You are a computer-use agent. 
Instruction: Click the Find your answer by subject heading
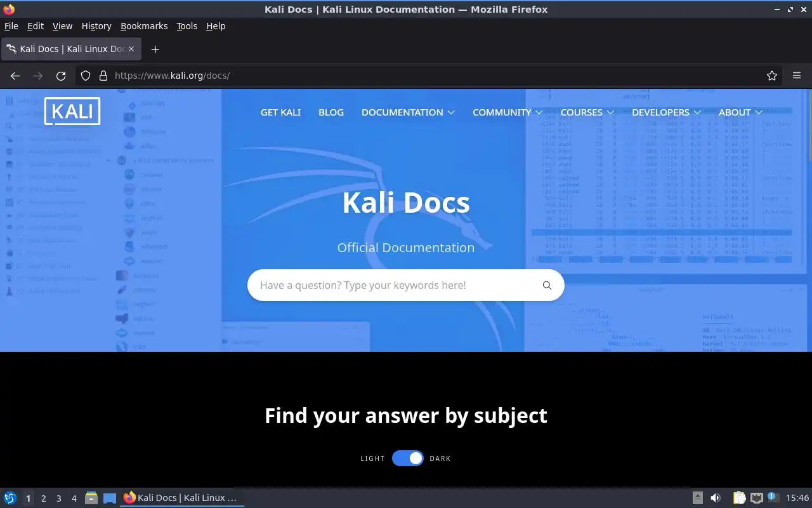[x=406, y=415]
